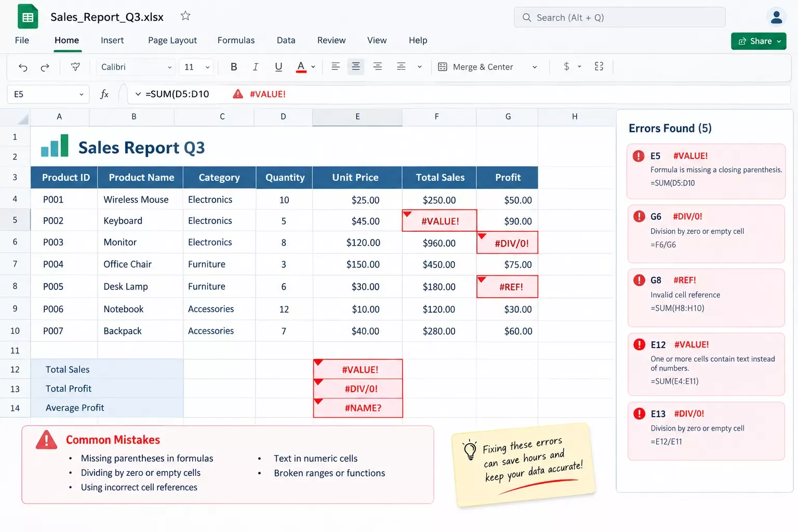Toggle underline formatting
The height and width of the screenshot is (532, 798).
click(x=278, y=66)
